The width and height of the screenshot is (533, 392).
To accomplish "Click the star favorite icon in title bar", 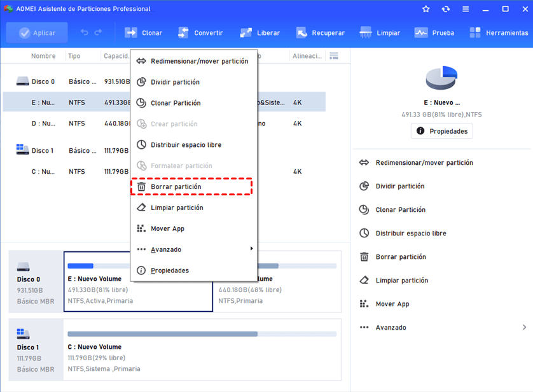I will (x=426, y=9).
